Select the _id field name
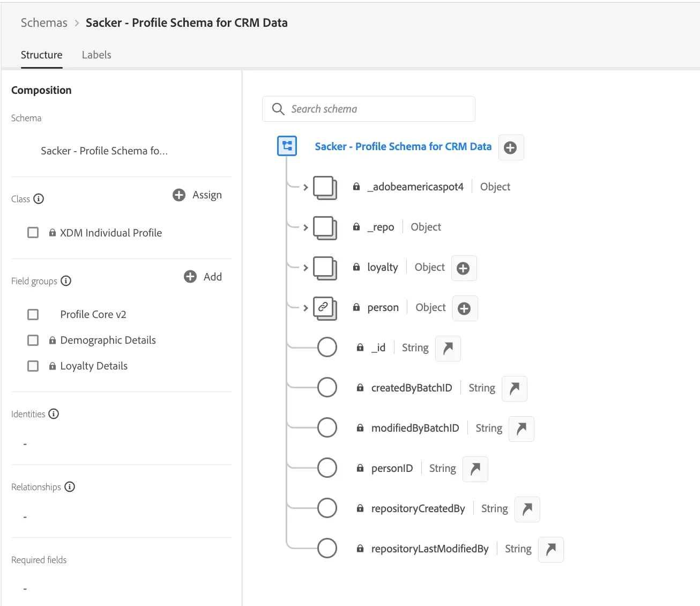700x606 pixels. pyautogui.click(x=378, y=348)
